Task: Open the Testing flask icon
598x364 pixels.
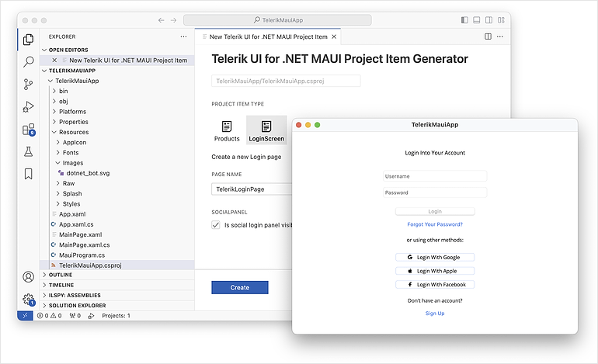Action: [28, 151]
